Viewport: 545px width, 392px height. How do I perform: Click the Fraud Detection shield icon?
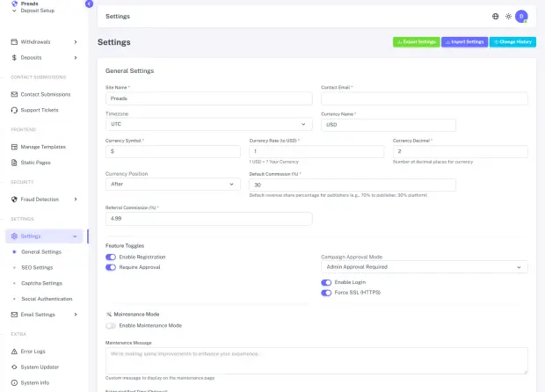click(14, 200)
